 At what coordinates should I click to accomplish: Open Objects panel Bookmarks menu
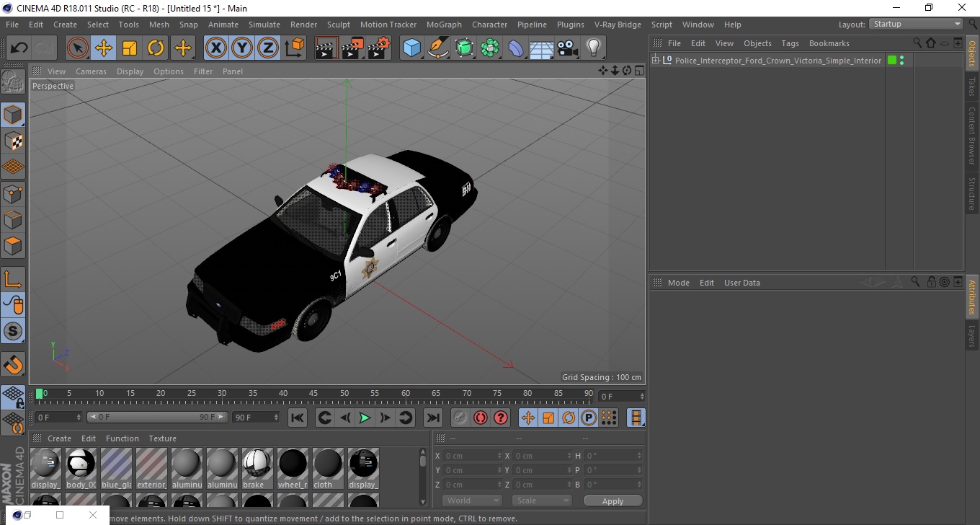point(829,43)
